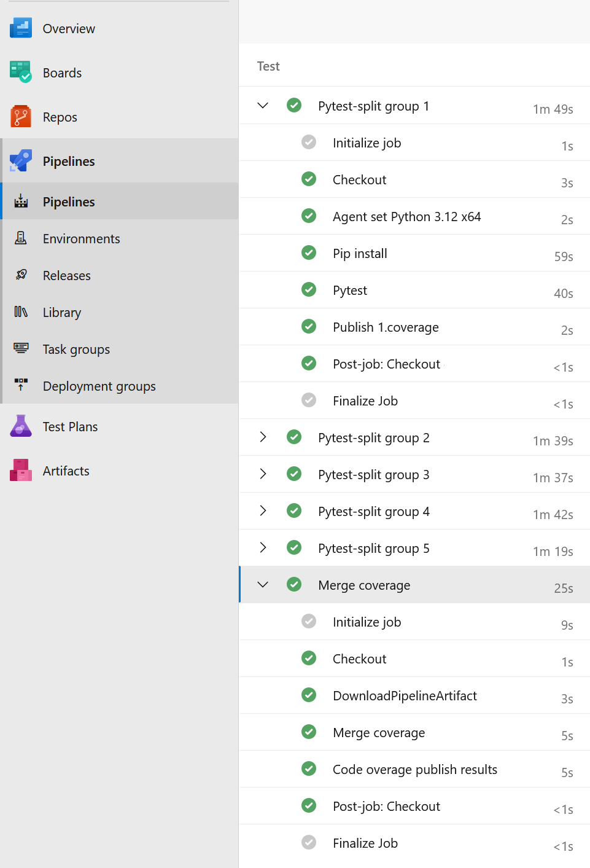Select the Artifacts icon
Image resolution: width=590 pixels, height=868 pixels.
(20, 471)
